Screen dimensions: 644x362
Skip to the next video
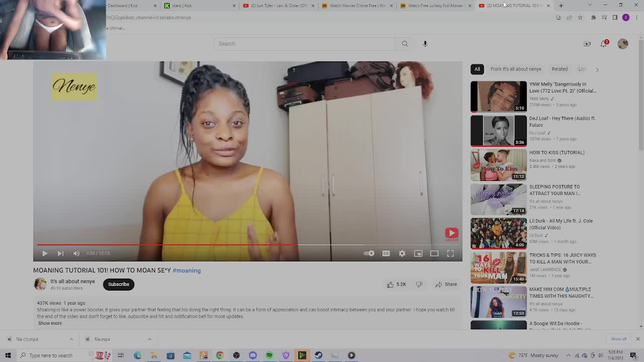[60, 253]
